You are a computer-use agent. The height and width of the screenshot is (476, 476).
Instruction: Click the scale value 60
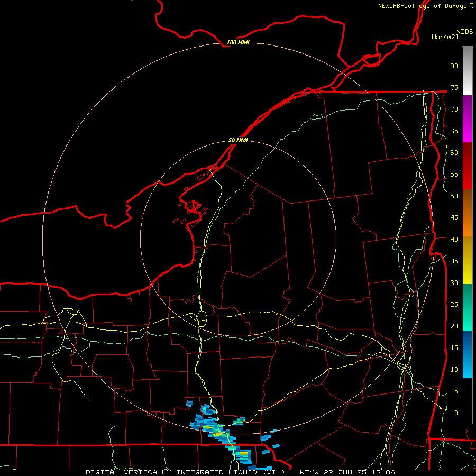click(x=454, y=153)
